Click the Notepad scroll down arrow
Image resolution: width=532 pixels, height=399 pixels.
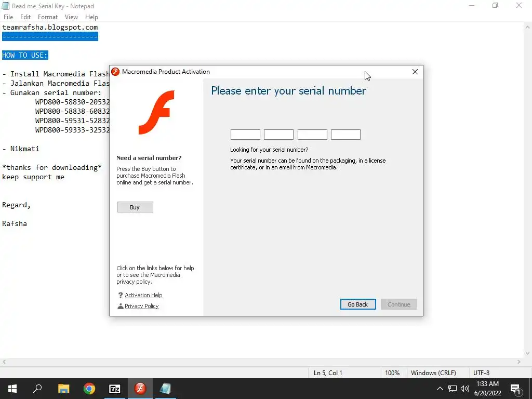point(528,353)
